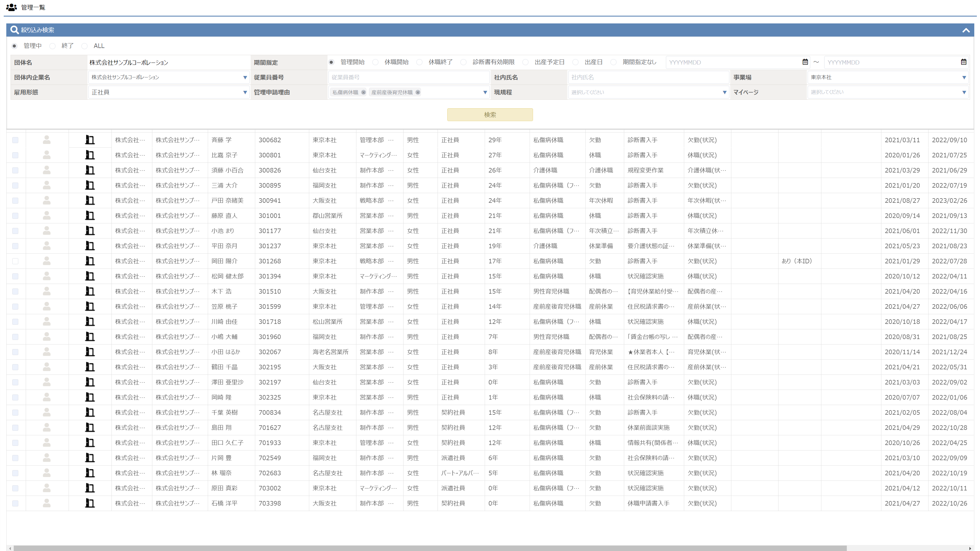Open person icon in 鶴田 千晶 row

pyautogui.click(x=47, y=367)
